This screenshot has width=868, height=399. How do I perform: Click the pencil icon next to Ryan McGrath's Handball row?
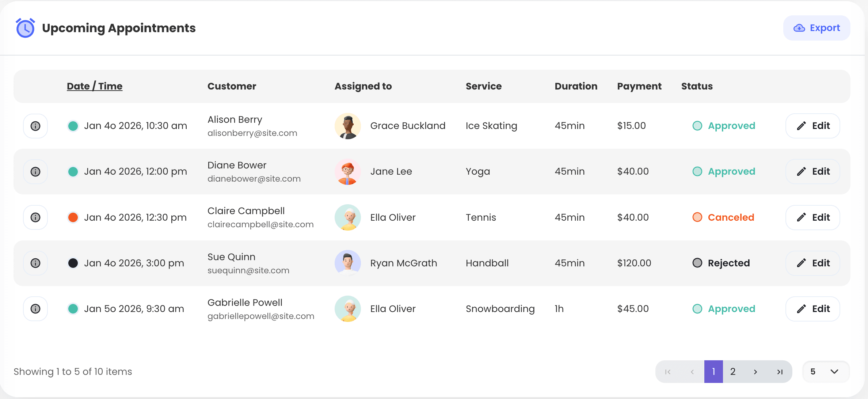coord(802,263)
